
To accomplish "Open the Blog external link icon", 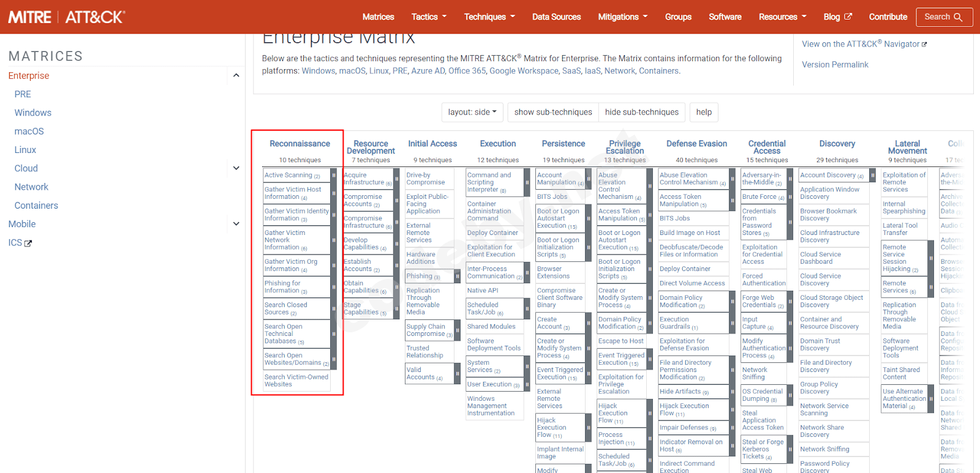I will pyautogui.click(x=848, y=17).
